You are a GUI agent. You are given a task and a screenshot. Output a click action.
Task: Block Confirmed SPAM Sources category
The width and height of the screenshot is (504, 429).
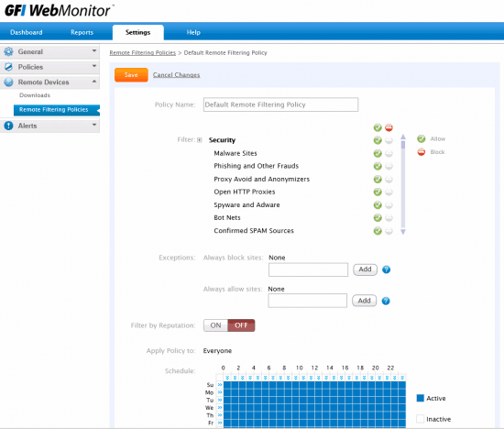click(389, 231)
